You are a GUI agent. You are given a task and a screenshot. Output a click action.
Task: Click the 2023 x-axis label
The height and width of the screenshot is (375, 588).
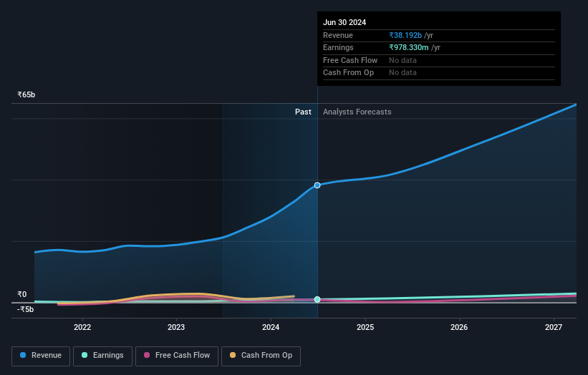click(176, 328)
